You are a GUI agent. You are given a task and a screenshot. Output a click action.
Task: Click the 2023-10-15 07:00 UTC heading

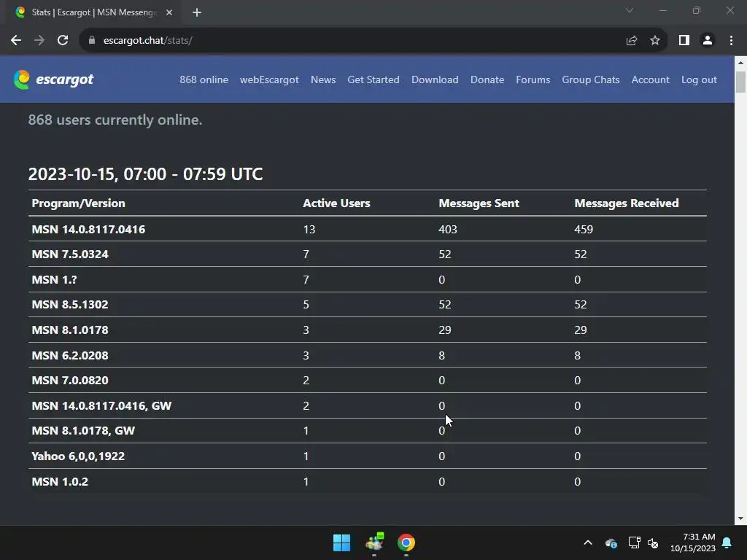coord(145,174)
